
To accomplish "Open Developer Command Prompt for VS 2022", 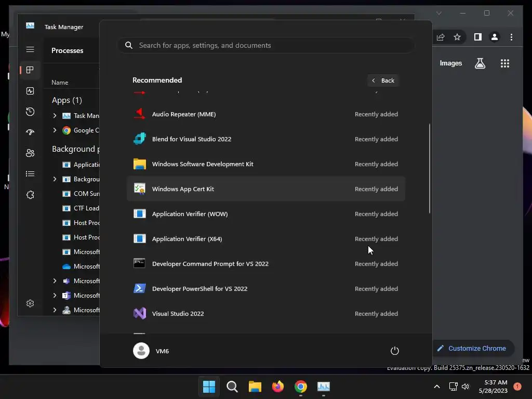I will tap(265, 264).
